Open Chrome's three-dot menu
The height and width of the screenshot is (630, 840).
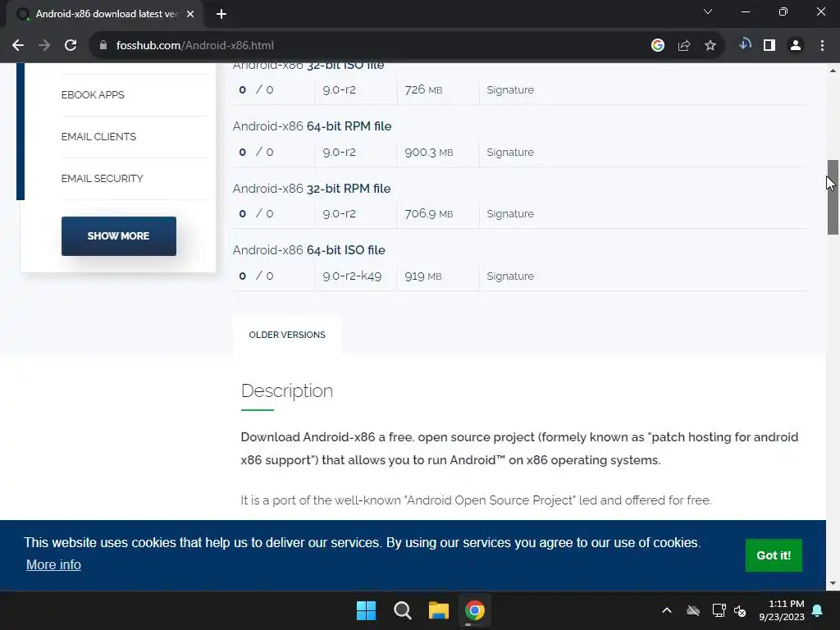[x=822, y=46]
